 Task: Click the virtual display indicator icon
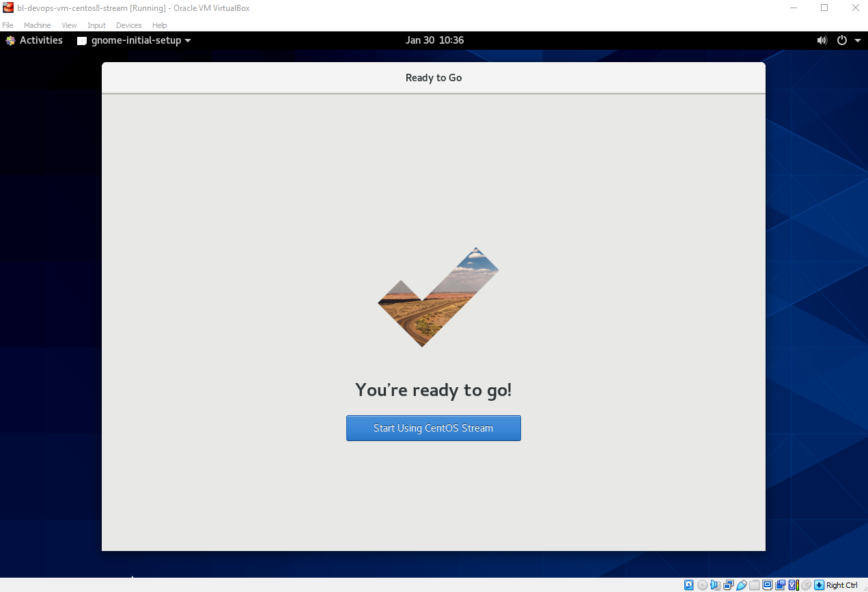pyautogui.click(x=767, y=585)
